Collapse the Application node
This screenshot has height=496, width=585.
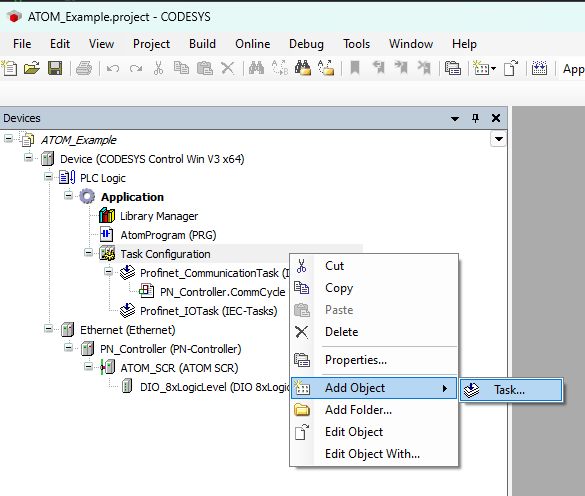68,196
